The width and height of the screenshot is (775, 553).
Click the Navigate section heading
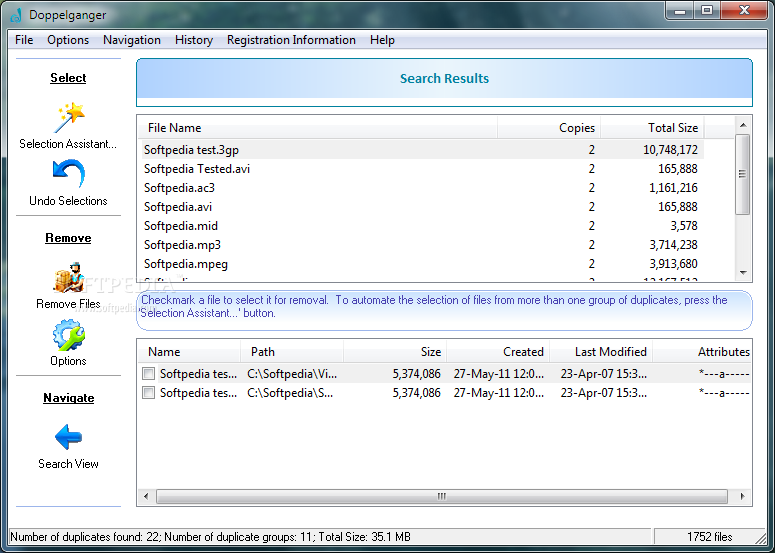(69, 398)
